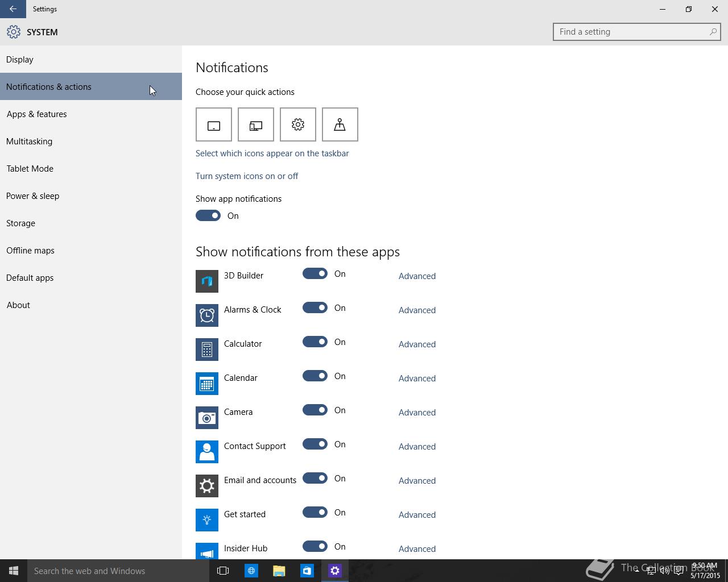Open Advanced settings for Camera
728x582 pixels.
tap(417, 412)
